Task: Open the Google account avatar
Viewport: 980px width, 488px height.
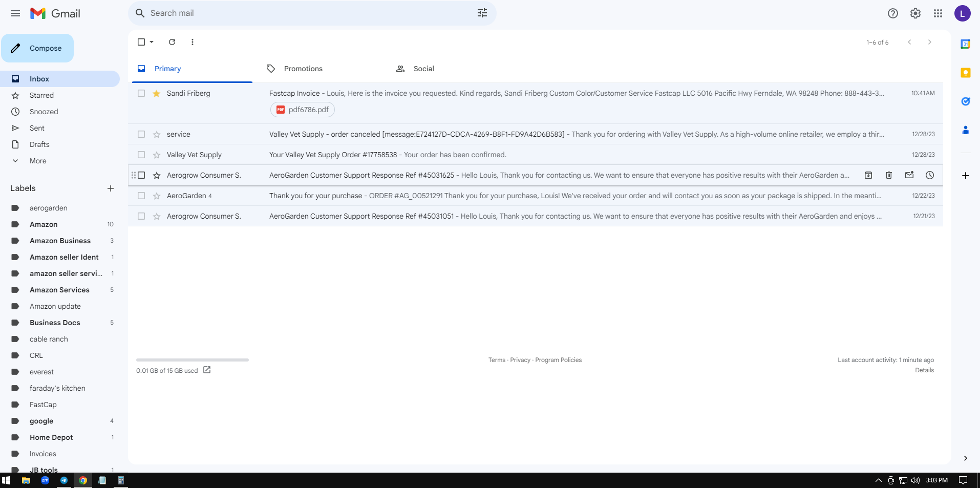Action: tap(963, 13)
